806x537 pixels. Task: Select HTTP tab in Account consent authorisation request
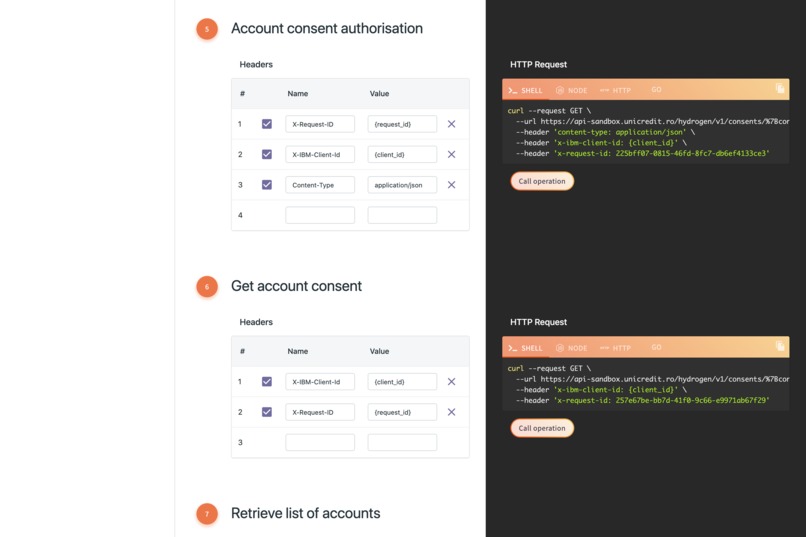615,90
